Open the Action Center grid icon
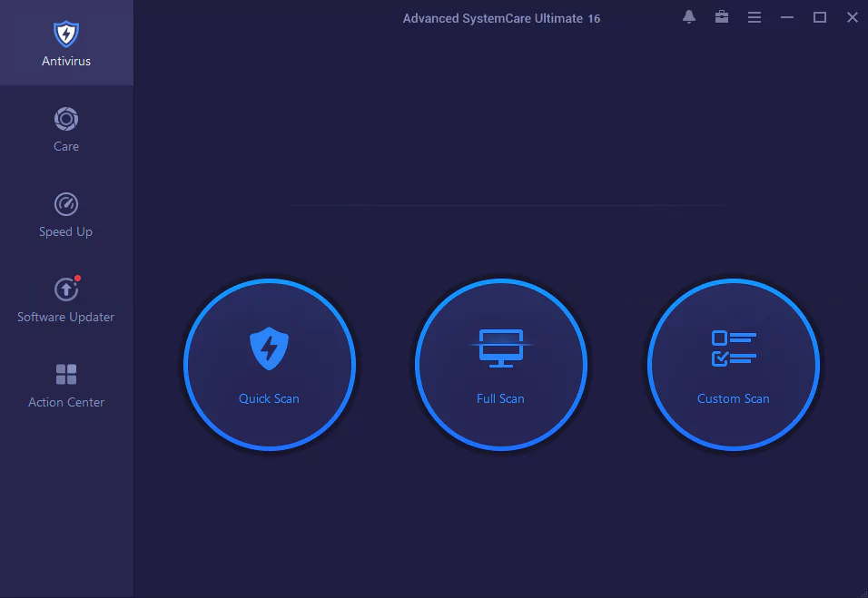This screenshot has width=868, height=598. point(65,373)
